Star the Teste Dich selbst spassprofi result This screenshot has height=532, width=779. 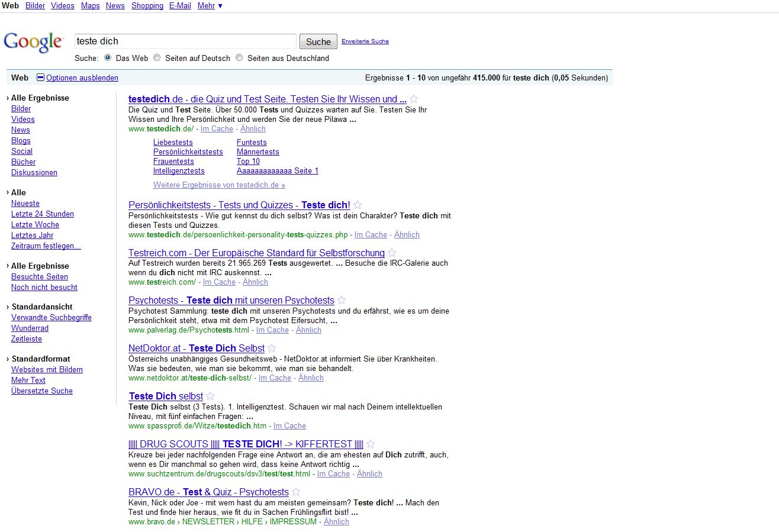[x=210, y=396]
